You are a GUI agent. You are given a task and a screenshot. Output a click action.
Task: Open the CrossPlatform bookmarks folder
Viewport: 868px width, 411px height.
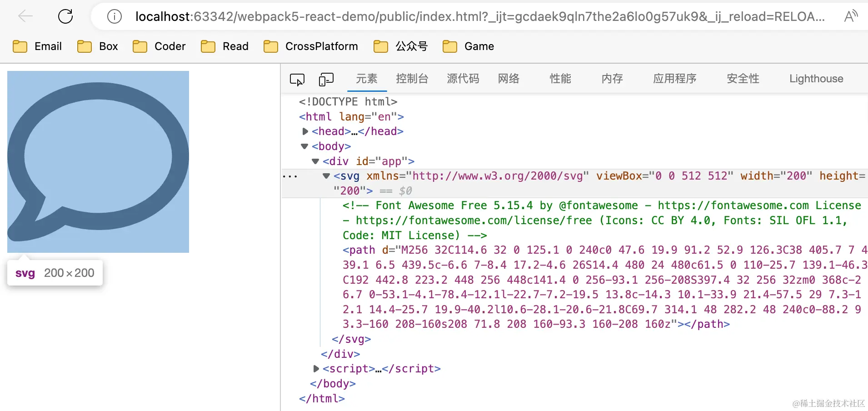click(321, 46)
